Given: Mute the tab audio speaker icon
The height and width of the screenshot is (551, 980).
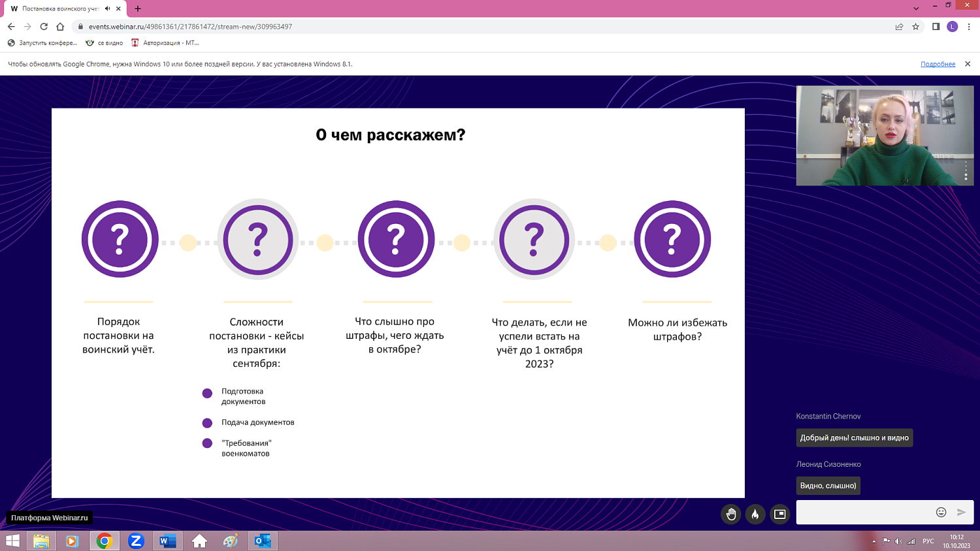Looking at the screenshot, I should click(x=107, y=8).
